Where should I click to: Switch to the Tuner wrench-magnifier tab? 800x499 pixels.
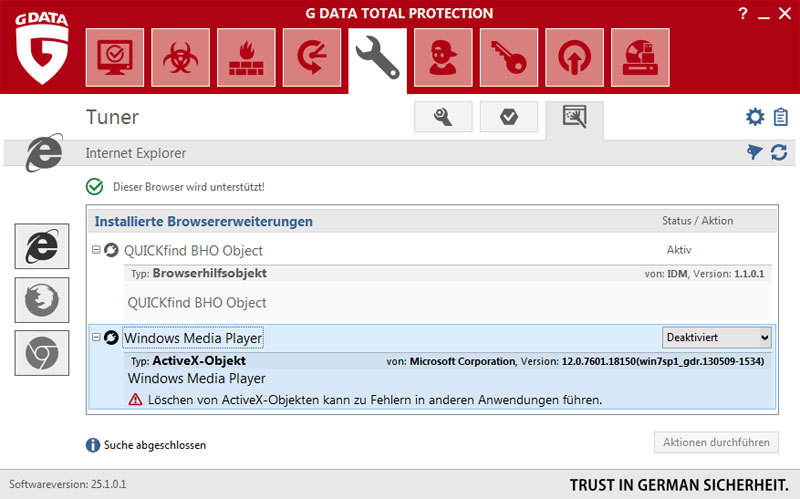click(443, 117)
